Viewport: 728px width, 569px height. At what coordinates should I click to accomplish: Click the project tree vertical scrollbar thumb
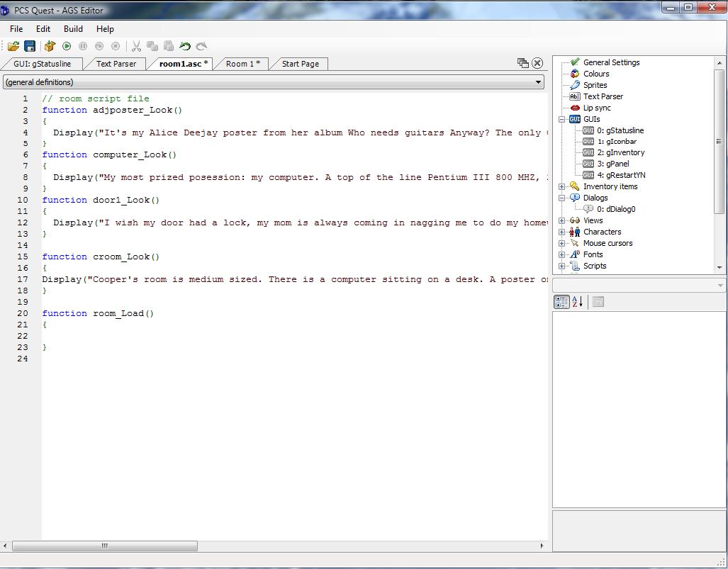[x=719, y=141]
